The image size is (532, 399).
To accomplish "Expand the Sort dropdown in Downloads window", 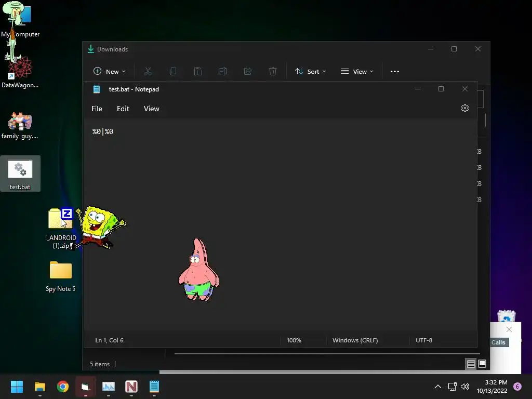I will click(310, 71).
